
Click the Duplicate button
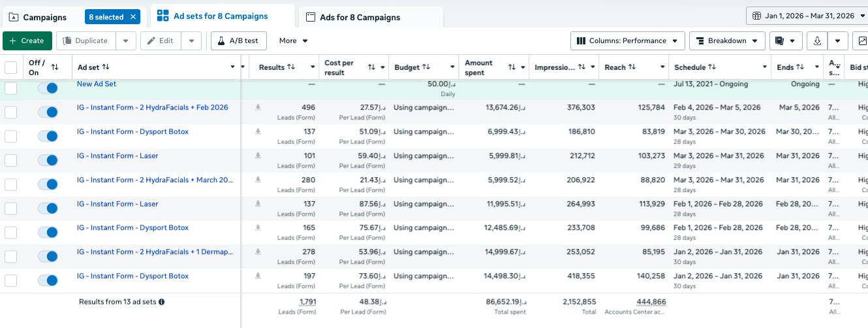(x=86, y=41)
